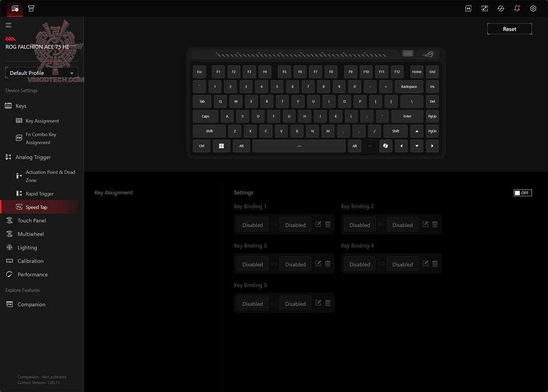Click the Backspace key on keyboard
548x392 pixels.
point(409,86)
